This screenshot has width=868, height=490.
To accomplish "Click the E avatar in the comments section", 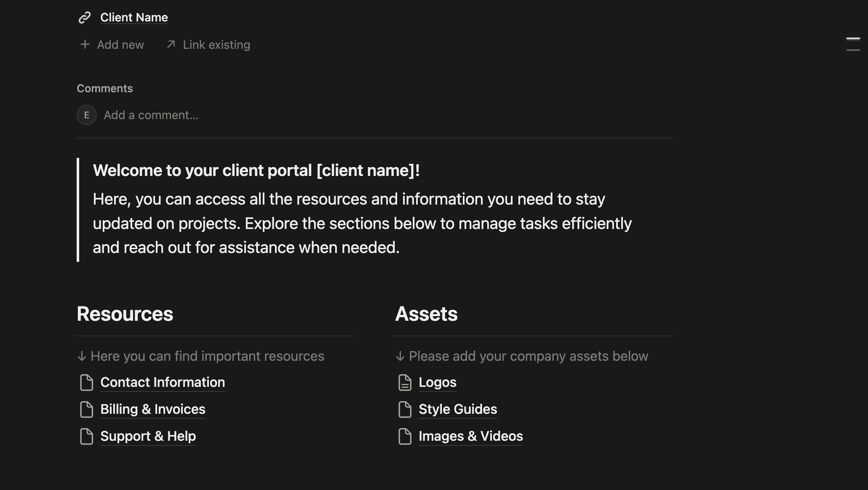I will click(86, 115).
